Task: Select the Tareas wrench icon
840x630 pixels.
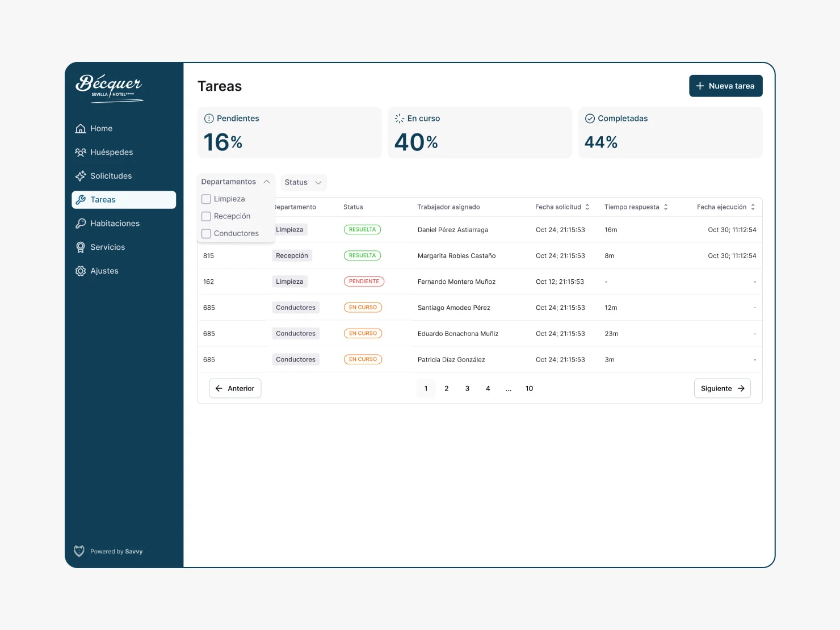Action: [x=80, y=199]
